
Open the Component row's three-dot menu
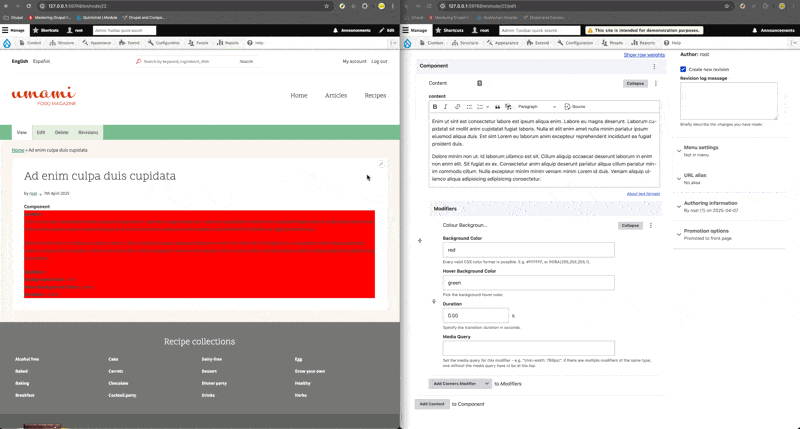(655, 66)
